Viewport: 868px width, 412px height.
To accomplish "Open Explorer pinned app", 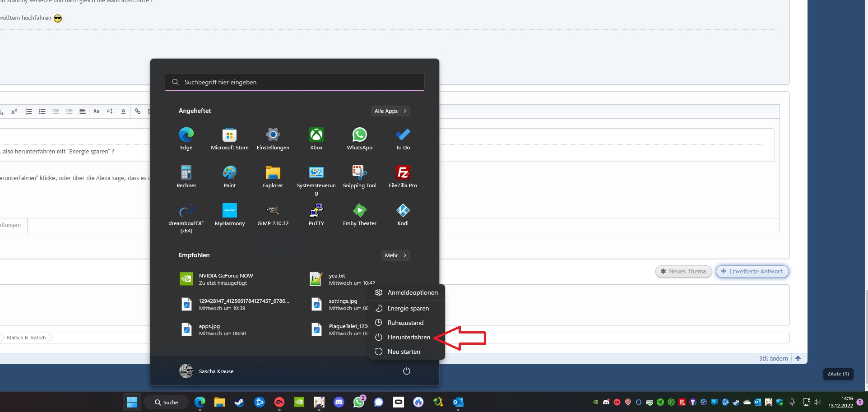I will tap(273, 176).
